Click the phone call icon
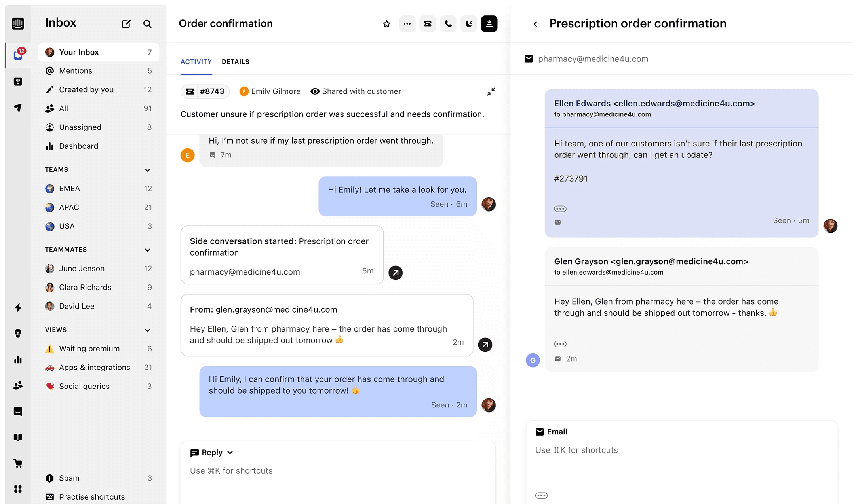Viewport: 858px width, 504px height. 448,24
